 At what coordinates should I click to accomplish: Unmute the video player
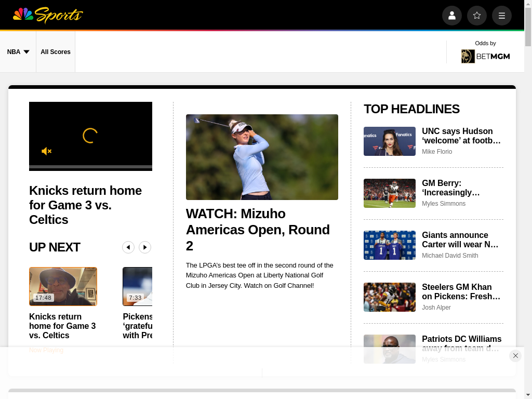pyautogui.click(x=46, y=151)
